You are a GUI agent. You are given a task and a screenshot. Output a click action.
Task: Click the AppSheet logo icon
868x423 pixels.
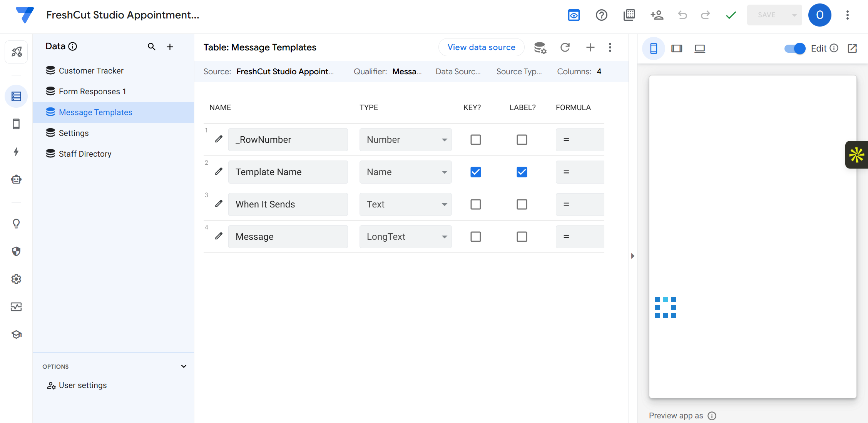[x=24, y=15]
